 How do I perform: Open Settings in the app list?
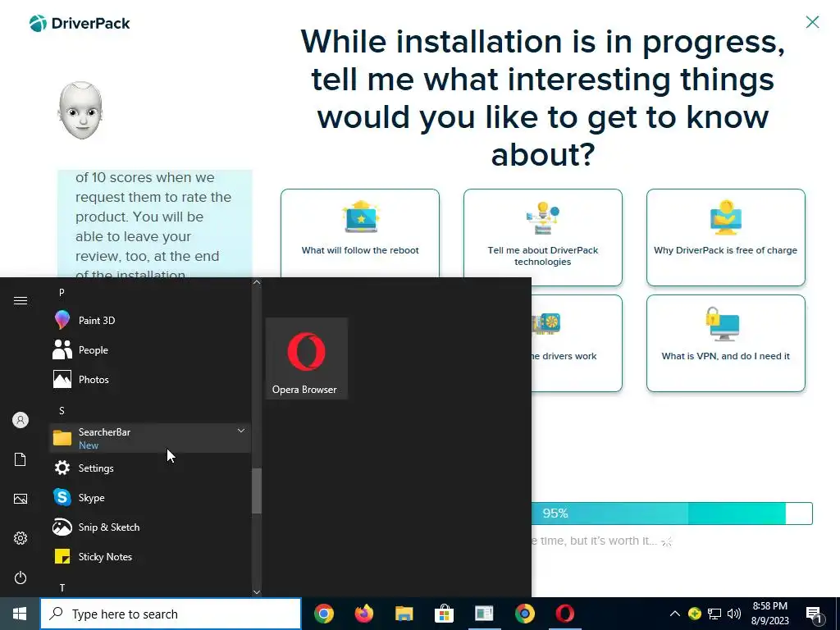click(150, 468)
